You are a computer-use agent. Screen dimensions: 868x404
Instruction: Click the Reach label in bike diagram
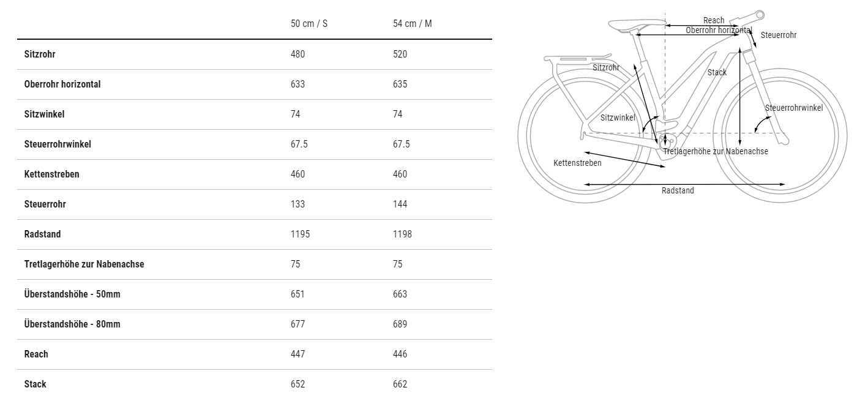[713, 21]
